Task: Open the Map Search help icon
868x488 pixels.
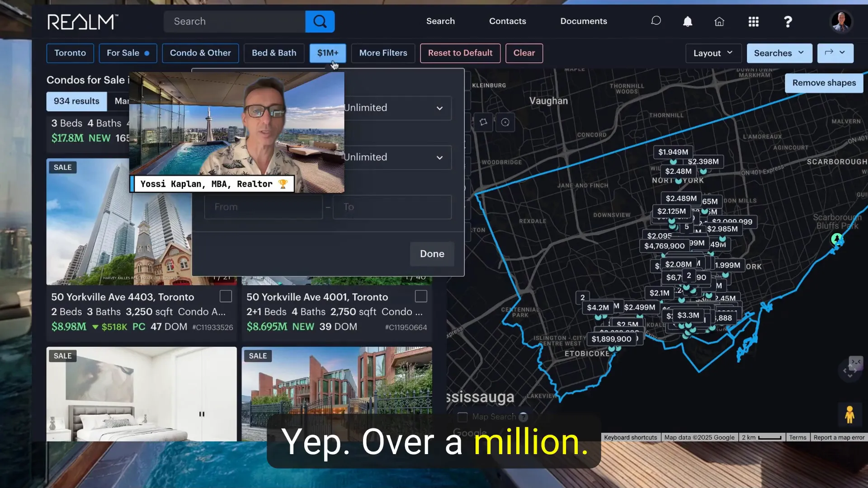Action: (523, 417)
